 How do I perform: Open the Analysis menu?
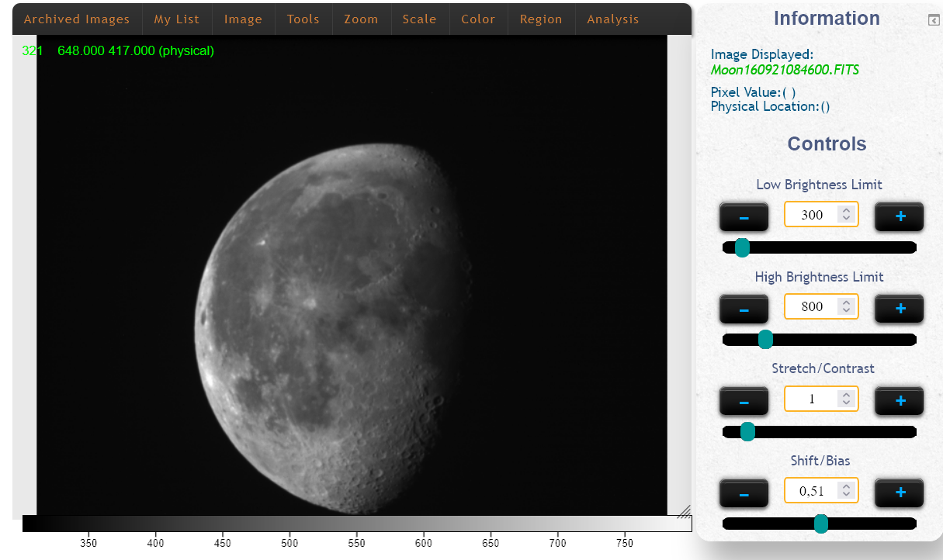click(612, 19)
